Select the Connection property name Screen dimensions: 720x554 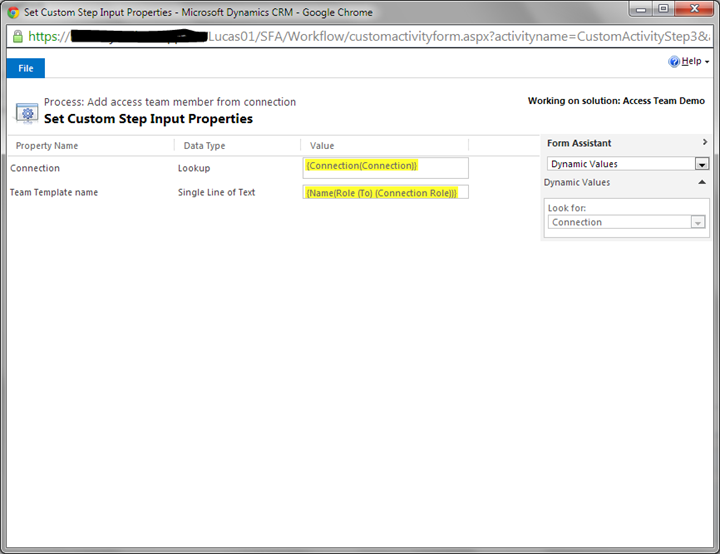pos(35,168)
